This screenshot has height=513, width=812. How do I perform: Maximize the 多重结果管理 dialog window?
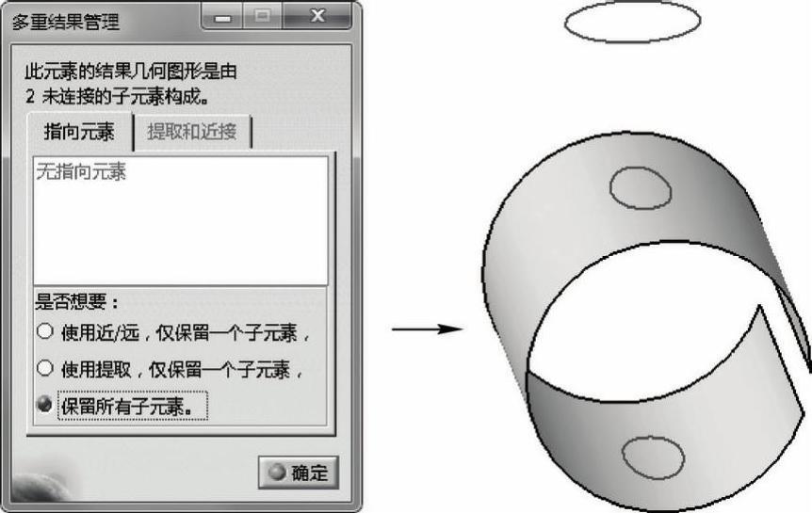click(x=263, y=17)
